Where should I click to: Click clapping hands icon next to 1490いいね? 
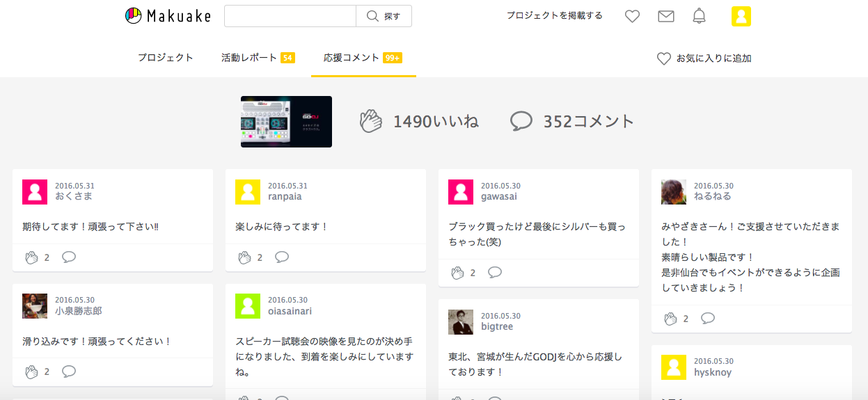[372, 121]
